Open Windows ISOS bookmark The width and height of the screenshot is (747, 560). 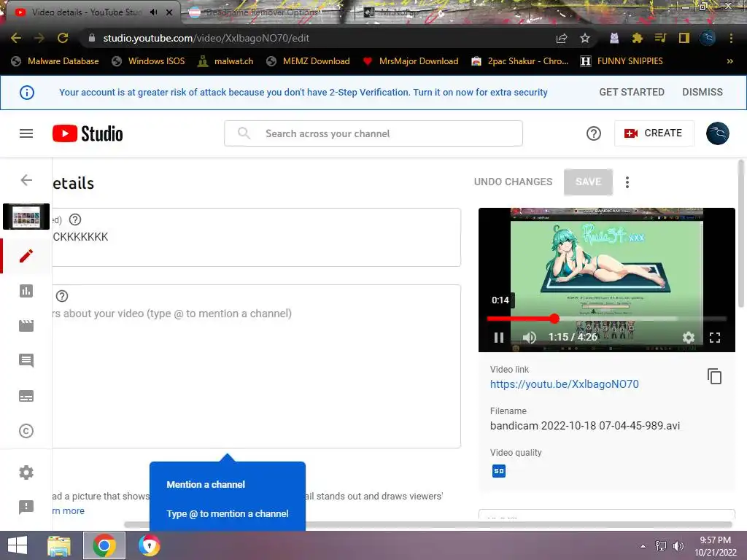[148, 61]
